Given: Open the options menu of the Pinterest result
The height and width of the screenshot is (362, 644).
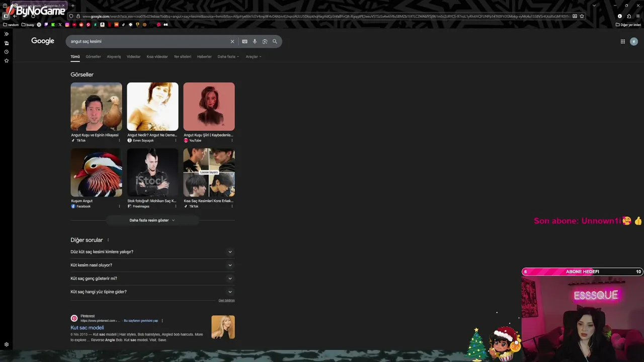Looking at the screenshot, I should click(x=162, y=321).
